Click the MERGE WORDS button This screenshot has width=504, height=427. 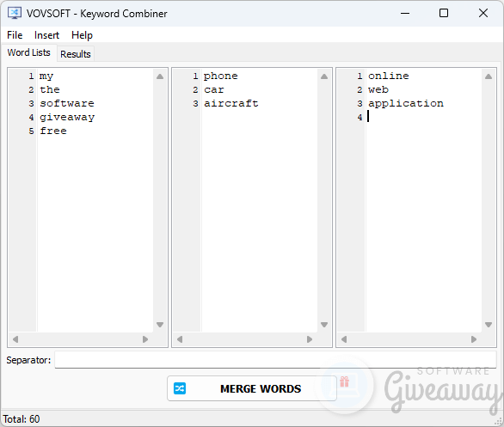point(252,388)
